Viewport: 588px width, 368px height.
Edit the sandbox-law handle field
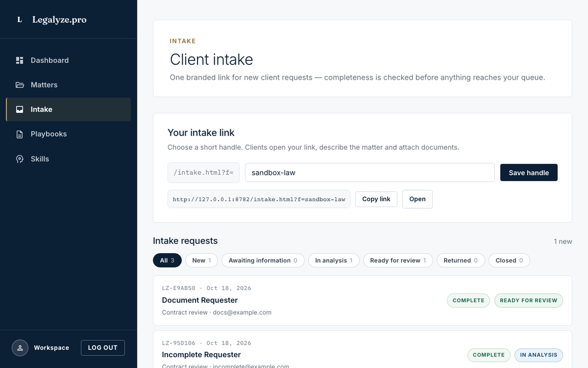370,173
